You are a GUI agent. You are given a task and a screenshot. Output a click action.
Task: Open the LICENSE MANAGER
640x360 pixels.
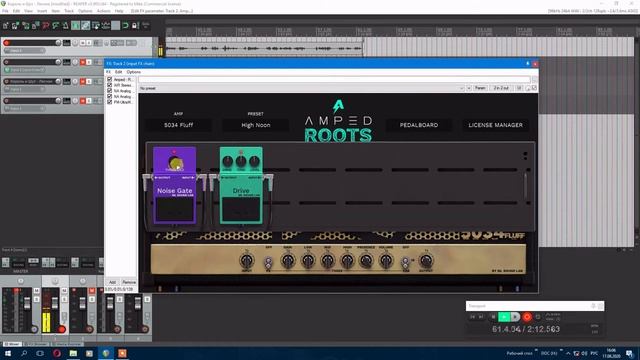(x=496, y=125)
